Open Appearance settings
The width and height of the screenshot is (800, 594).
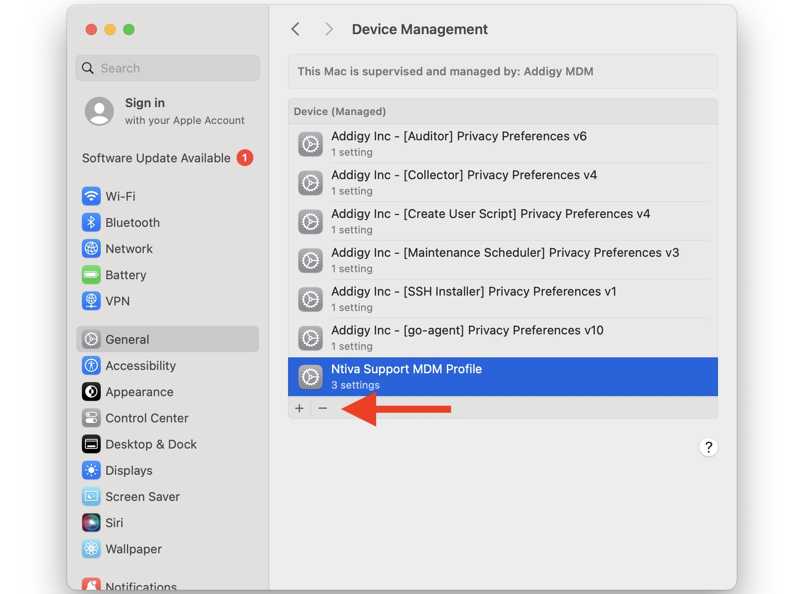[x=167, y=392]
